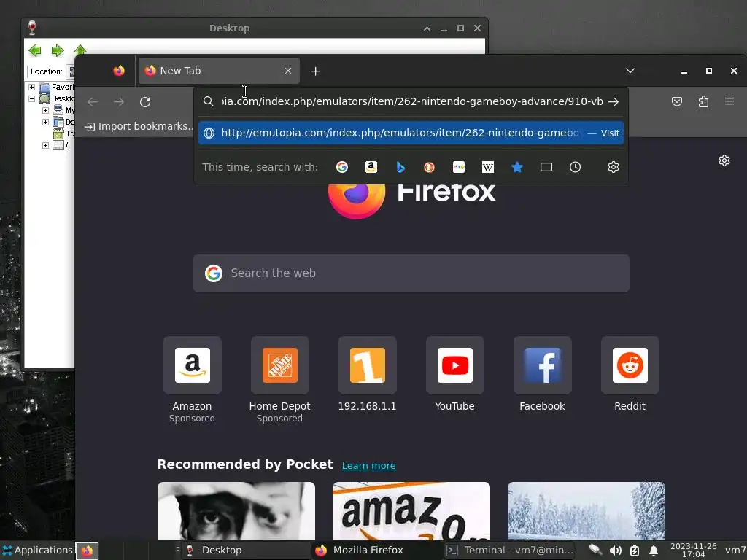
Task: Personalize new tab via gear icon
Action: 724,160
